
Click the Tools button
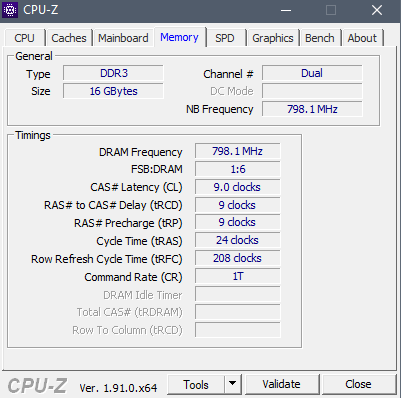pos(196,384)
